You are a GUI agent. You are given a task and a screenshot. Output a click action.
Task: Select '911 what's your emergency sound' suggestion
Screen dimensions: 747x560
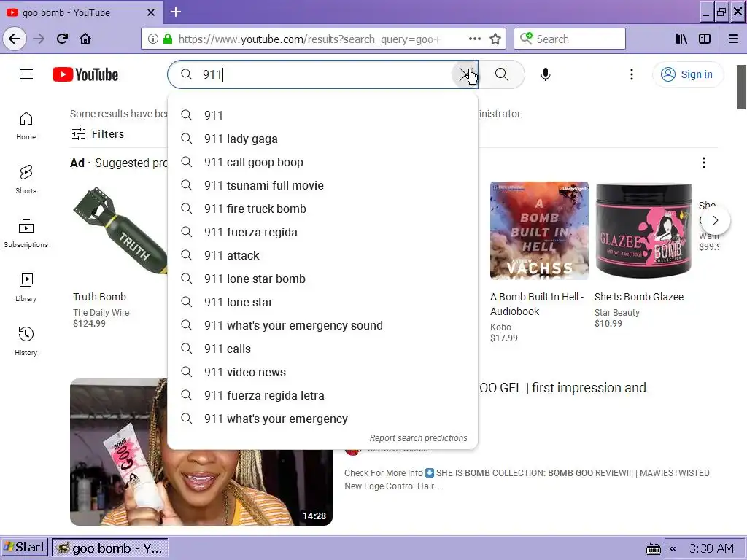coord(322,325)
